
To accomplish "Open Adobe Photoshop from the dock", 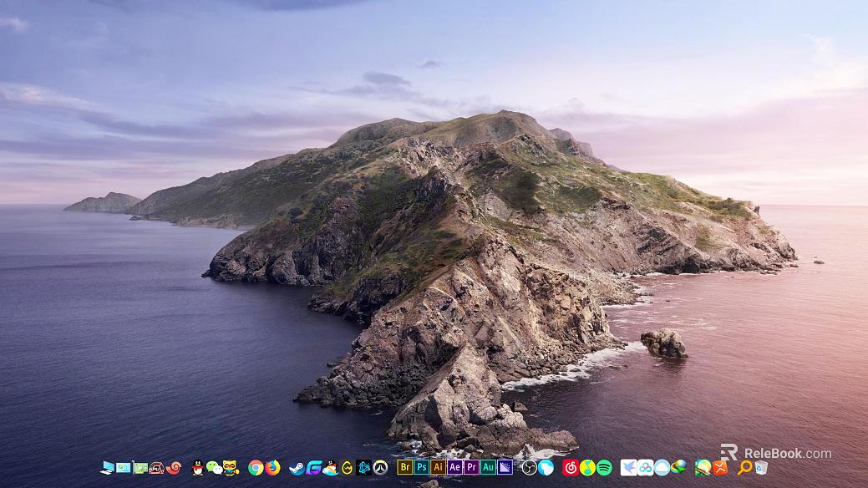I will pyautogui.click(x=422, y=467).
